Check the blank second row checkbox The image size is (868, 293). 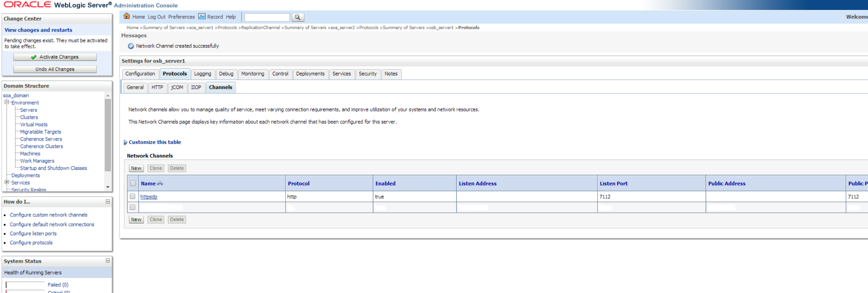(x=132, y=207)
